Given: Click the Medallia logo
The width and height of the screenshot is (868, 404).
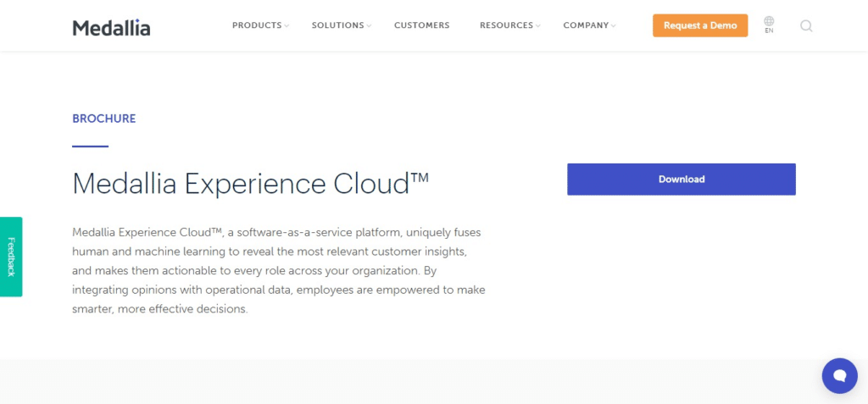Looking at the screenshot, I should coord(111,27).
